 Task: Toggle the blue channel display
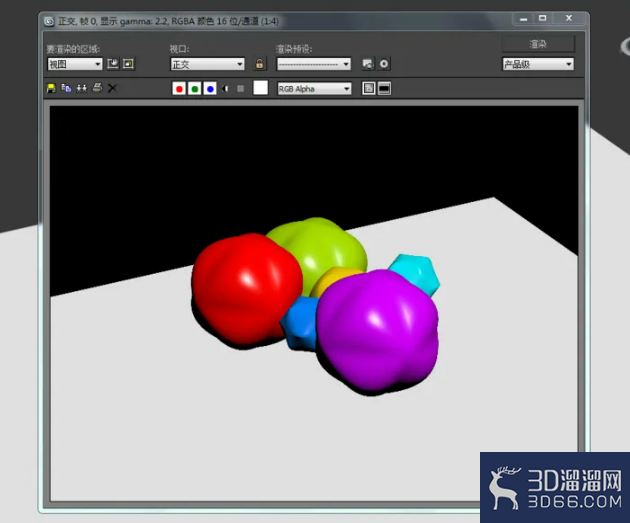(x=210, y=89)
